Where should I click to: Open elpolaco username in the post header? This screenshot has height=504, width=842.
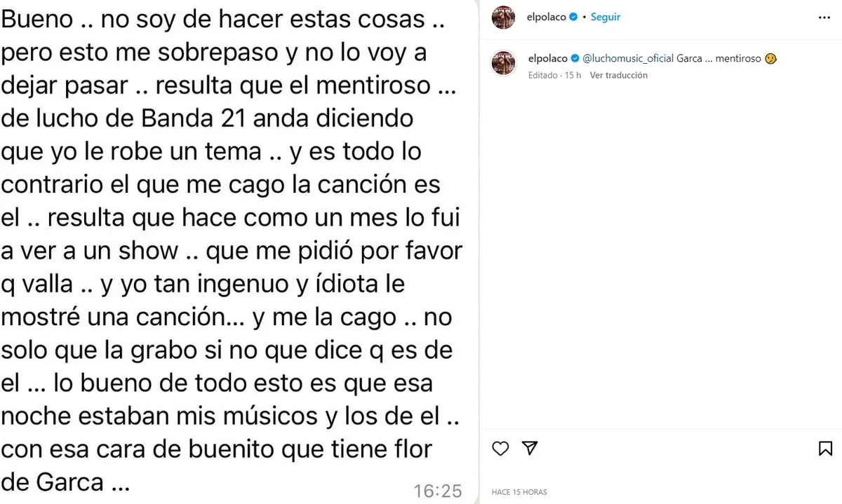tap(547, 18)
